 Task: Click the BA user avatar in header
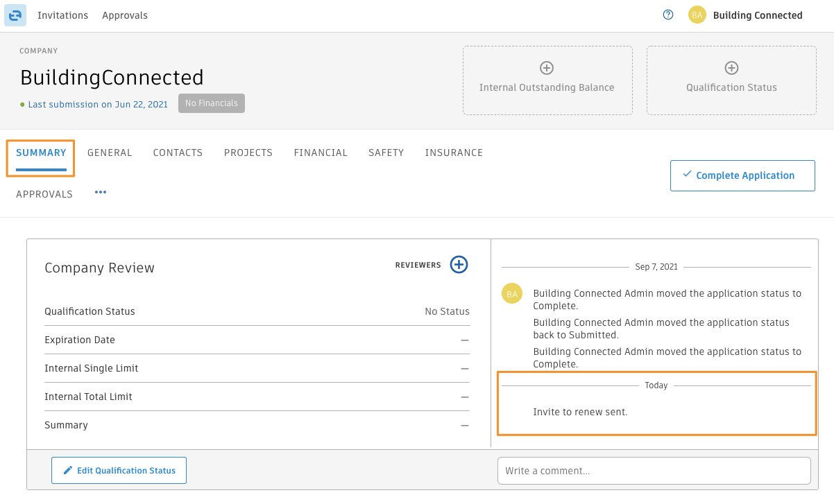pyautogui.click(x=697, y=15)
